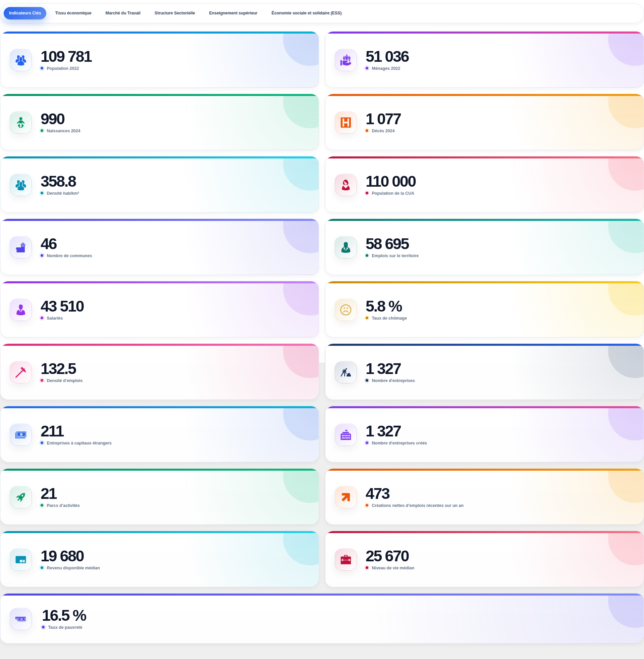This screenshot has height=659, width=644.
Task: Click the Ménages 2022 family icon
Action: click(x=346, y=60)
